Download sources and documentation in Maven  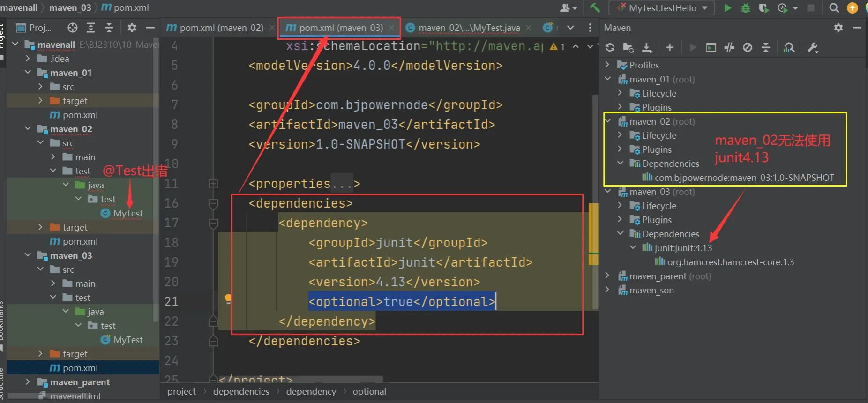(x=647, y=47)
